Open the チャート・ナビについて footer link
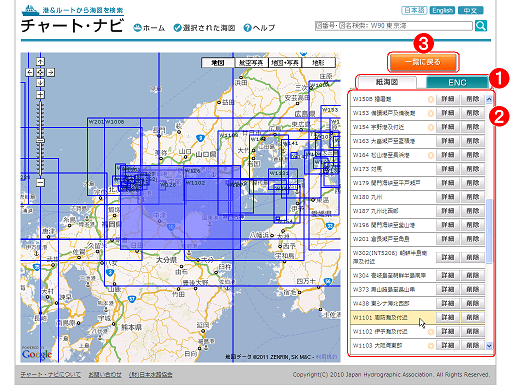 point(50,375)
